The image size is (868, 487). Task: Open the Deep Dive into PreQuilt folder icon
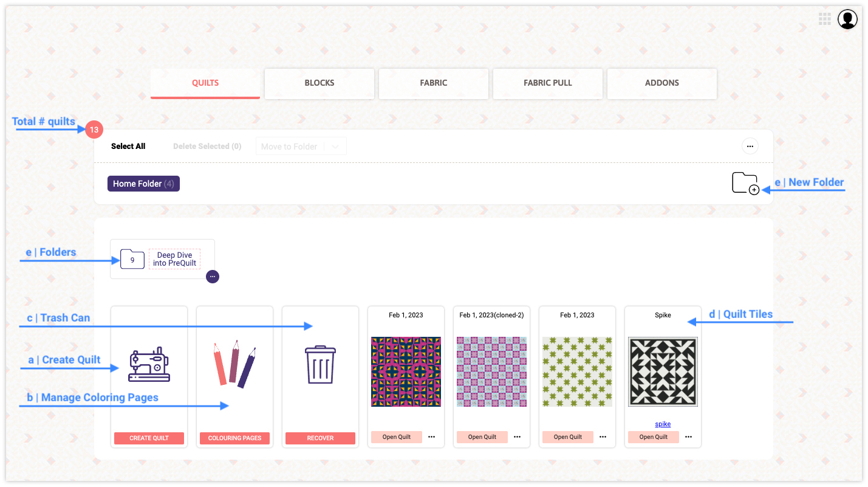tap(132, 260)
